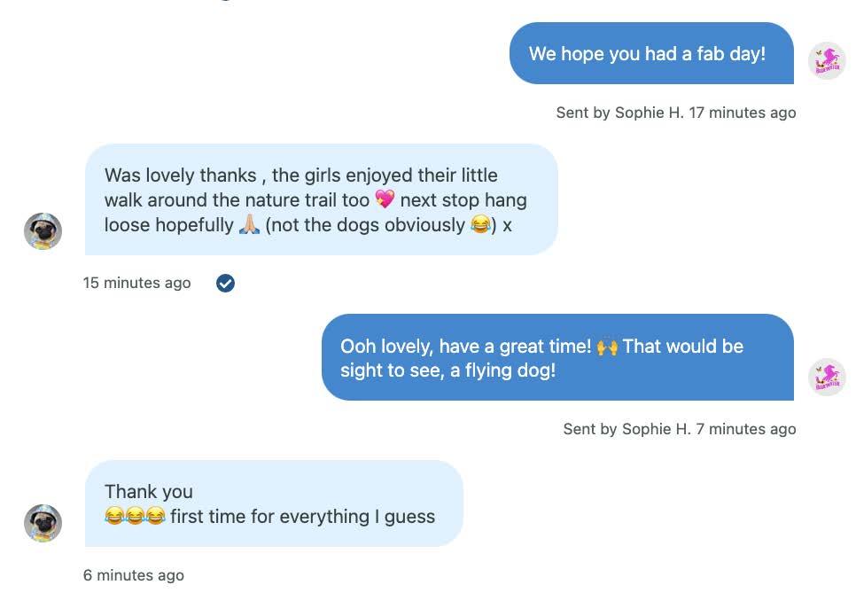856x616 pixels.
Task: Select the "We hope you had a fab day!" bubble
Action: point(650,54)
